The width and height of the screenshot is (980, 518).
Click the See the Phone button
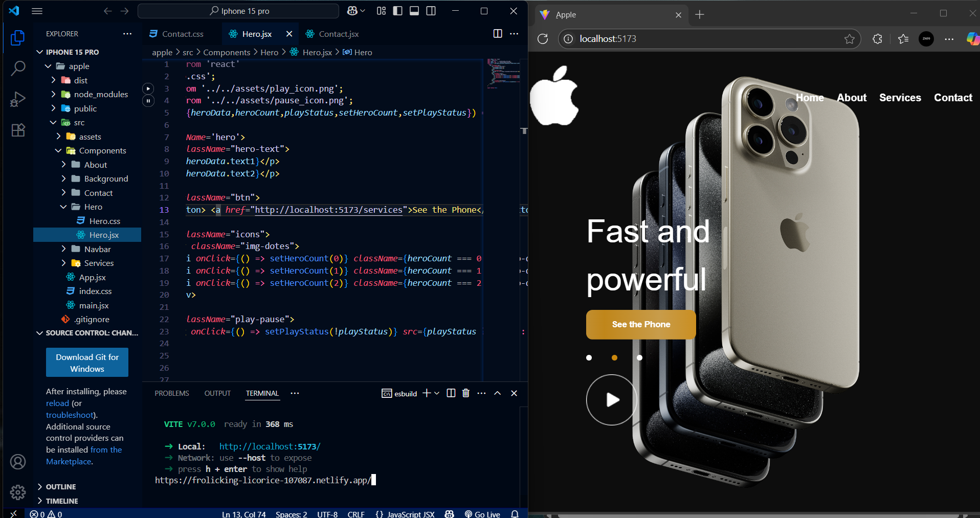[641, 324]
